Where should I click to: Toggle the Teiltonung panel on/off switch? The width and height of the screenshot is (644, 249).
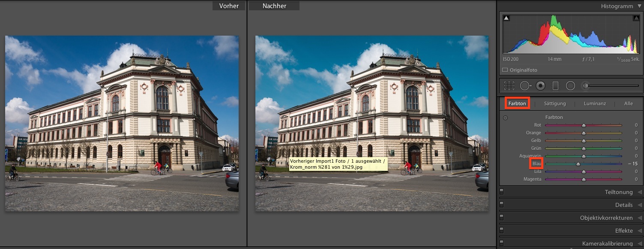coord(502,192)
